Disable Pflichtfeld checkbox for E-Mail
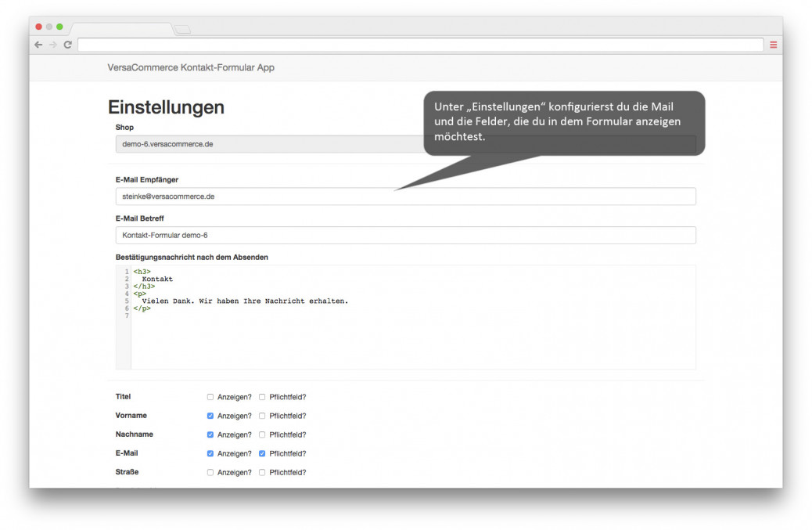This screenshot has height=530, width=812. [262, 453]
